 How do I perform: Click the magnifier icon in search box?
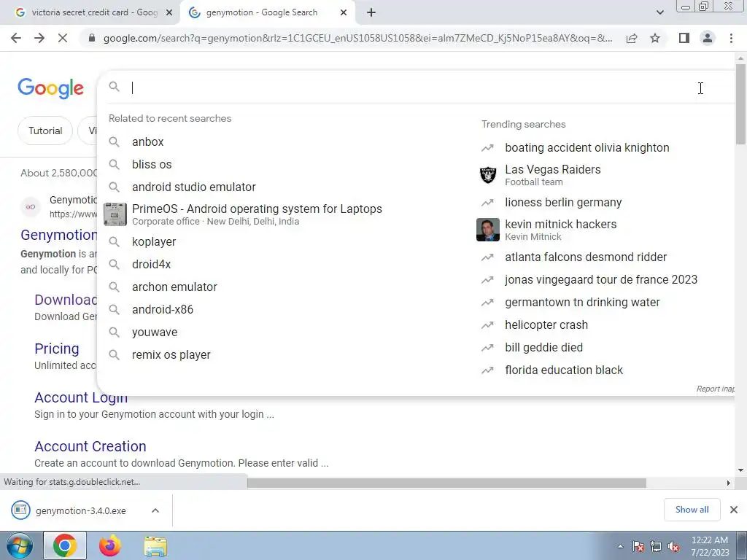coord(114,87)
